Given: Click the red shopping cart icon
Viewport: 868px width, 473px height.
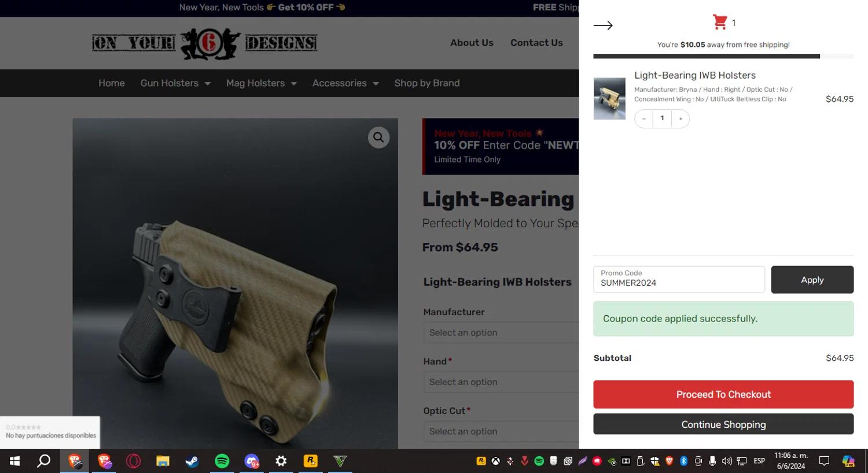Looking at the screenshot, I should [x=720, y=23].
